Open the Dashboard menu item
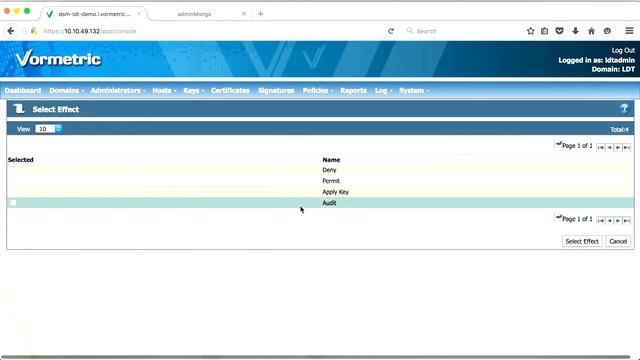This screenshot has height=360, width=640. coord(23,91)
